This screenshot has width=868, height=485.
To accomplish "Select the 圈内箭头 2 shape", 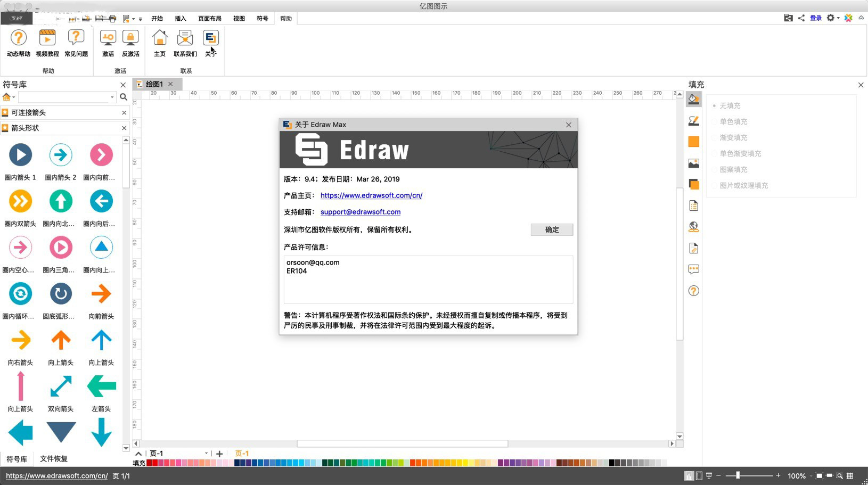I will pos(61,155).
